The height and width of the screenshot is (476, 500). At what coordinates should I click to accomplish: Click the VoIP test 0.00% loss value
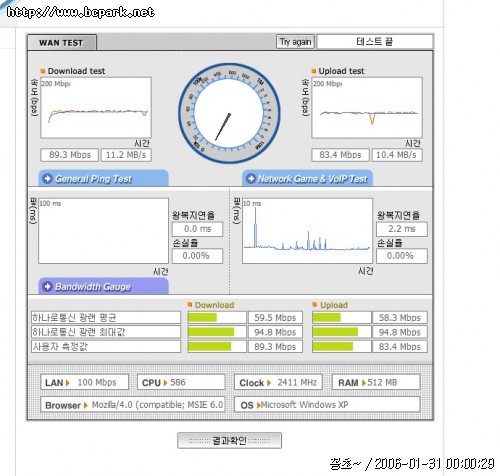pyautogui.click(x=402, y=256)
